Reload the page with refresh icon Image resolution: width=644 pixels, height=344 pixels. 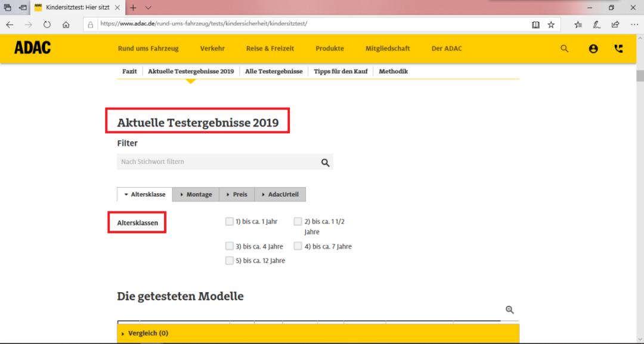pyautogui.click(x=47, y=24)
